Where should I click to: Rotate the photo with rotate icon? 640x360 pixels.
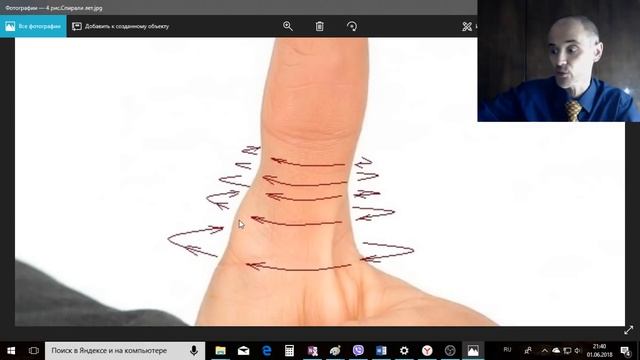[351, 27]
